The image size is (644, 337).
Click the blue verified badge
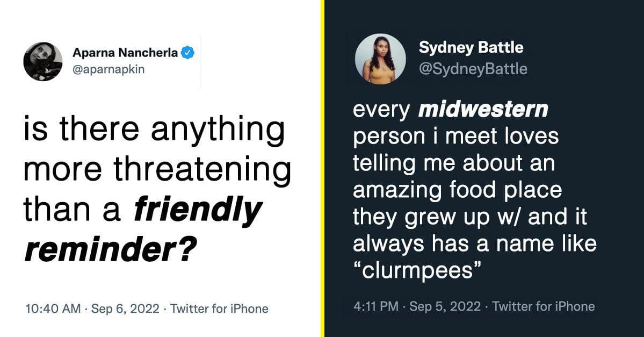pos(187,53)
